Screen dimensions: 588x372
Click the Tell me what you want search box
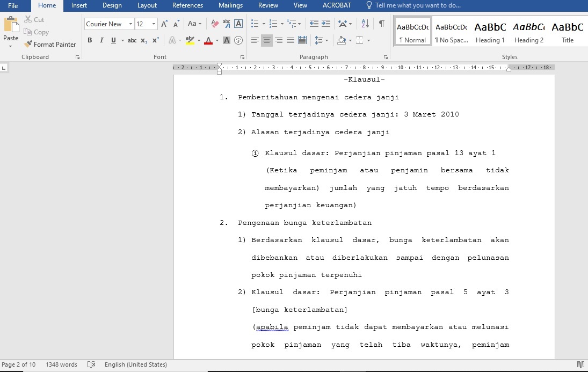pyautogui.click(x=417, y=5)
